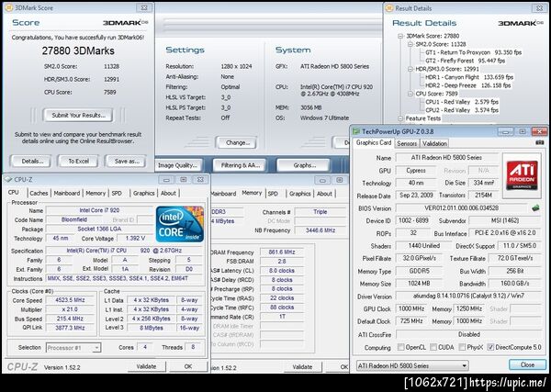Click the To Excel button
551x392 pixels.
click(x=78, y=162)
